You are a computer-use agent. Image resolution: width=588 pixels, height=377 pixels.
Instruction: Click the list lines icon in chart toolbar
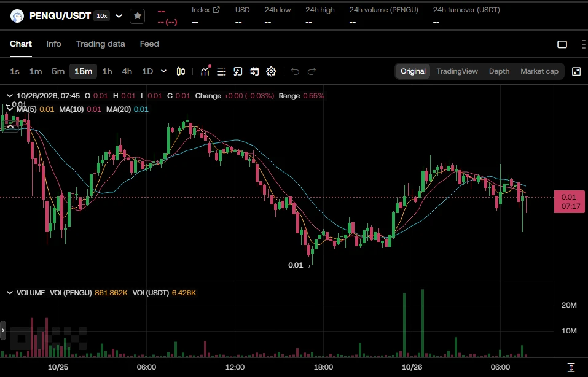coord(221,71)
